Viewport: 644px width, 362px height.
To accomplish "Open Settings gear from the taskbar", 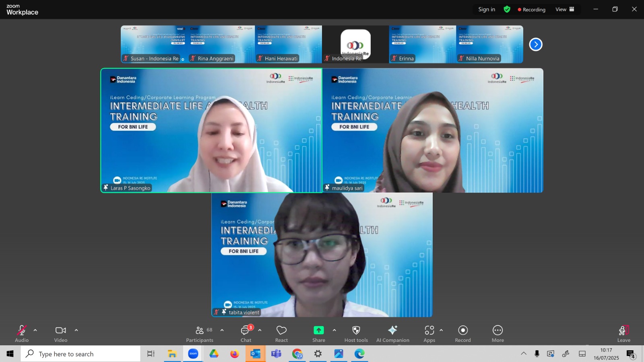I will tap(318, 354).
